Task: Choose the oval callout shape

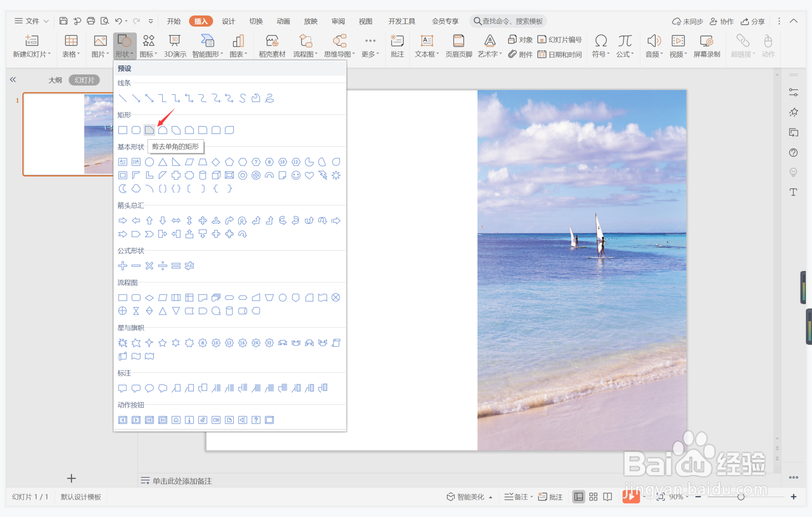Action: point(149,388)
